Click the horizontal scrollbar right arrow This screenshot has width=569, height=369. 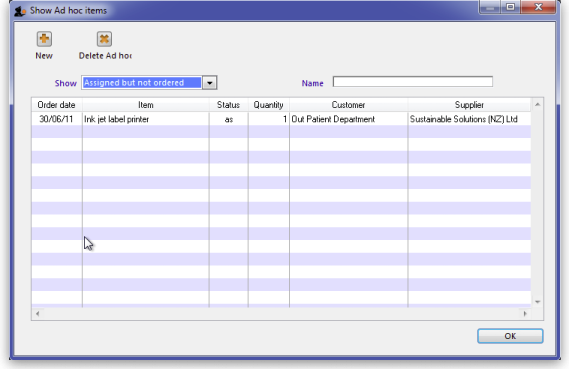coord(525,313)
